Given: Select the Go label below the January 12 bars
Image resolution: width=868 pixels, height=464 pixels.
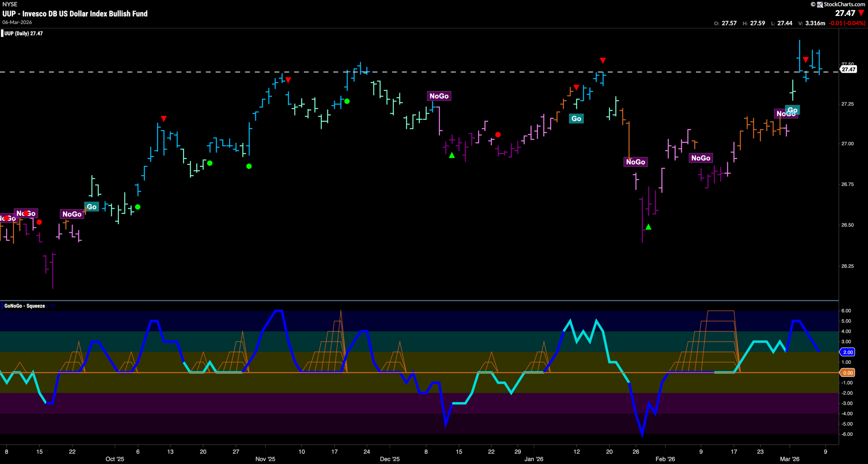Looking at the screenshot, I should 576,119.
